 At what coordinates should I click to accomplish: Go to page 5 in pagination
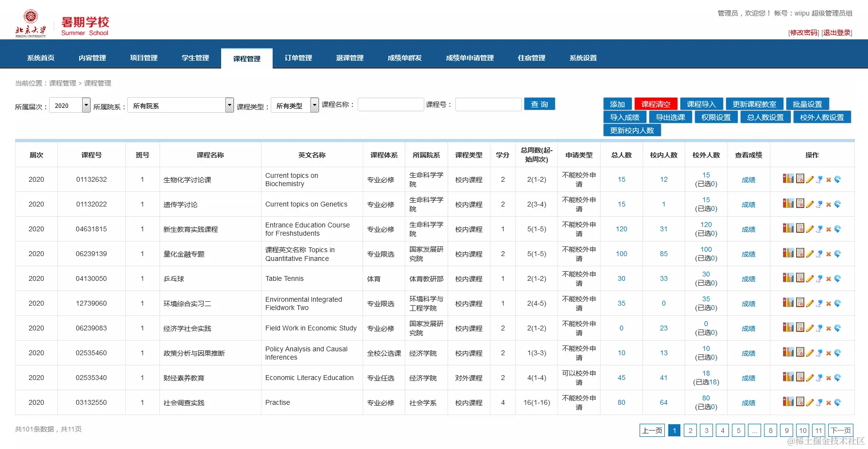click(738, 430)
